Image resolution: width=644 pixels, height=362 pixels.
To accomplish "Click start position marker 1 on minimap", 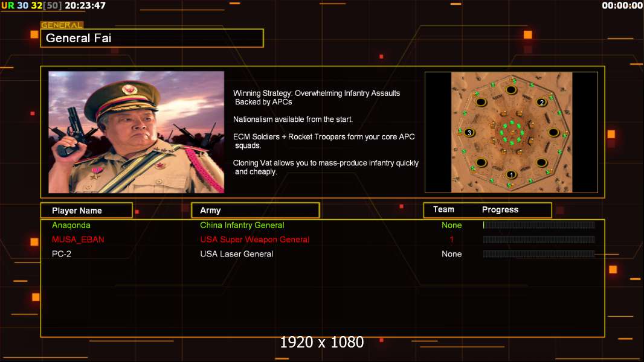I will pyautogui.click(x=511, y=174).
